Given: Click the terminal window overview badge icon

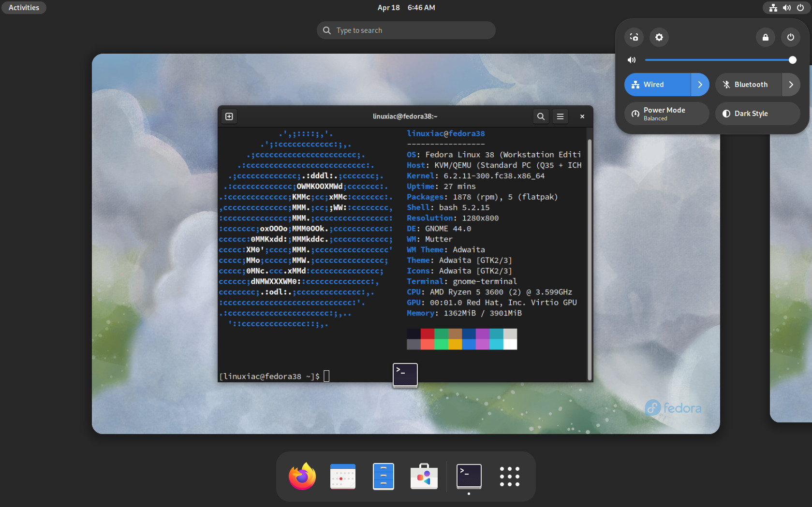Looking at the screenshot, I should [x=405, y=375].
